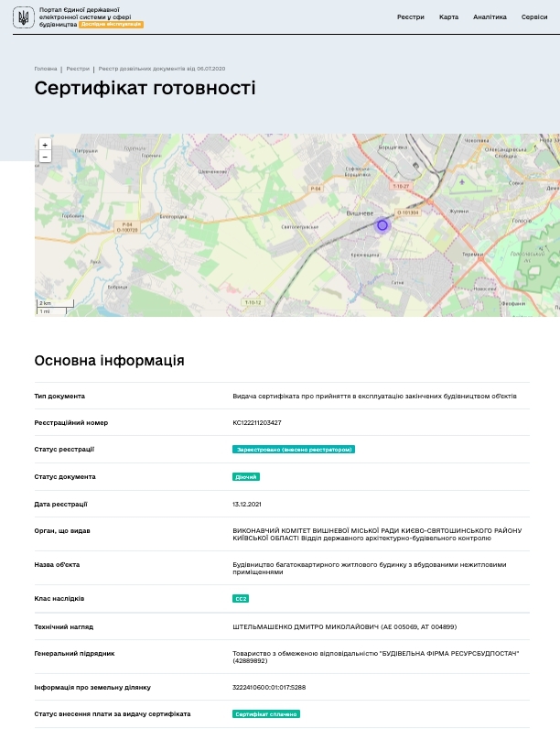
Task: Click the Основна інформація heading
Action: (x=109, y=360)
